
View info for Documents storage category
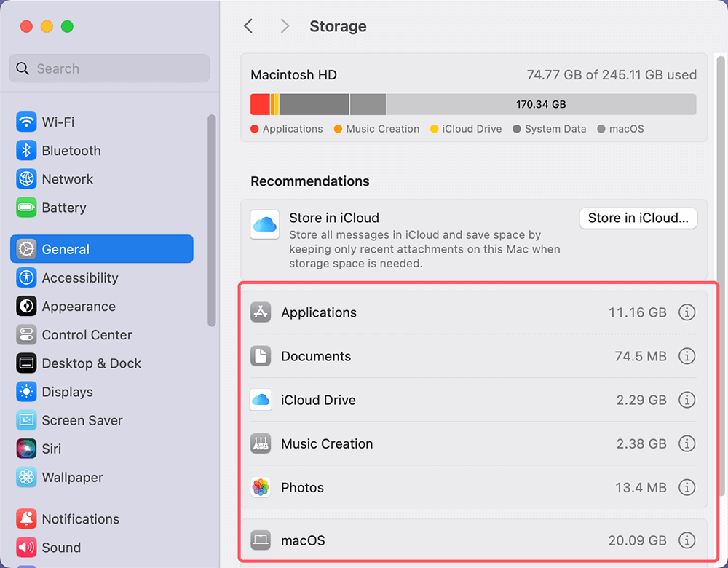tap(687, 356)
